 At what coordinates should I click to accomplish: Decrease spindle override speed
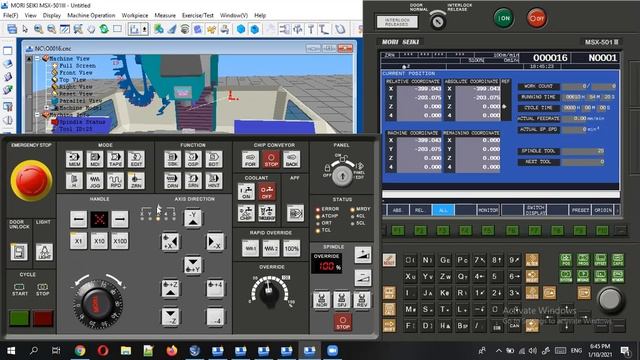pos(363,278)
